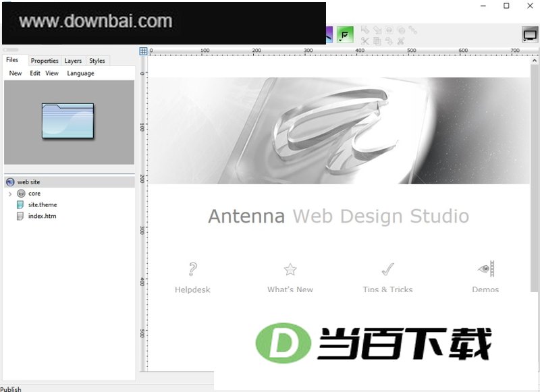Switch to the Layers tab

click(x=73, y=61)
